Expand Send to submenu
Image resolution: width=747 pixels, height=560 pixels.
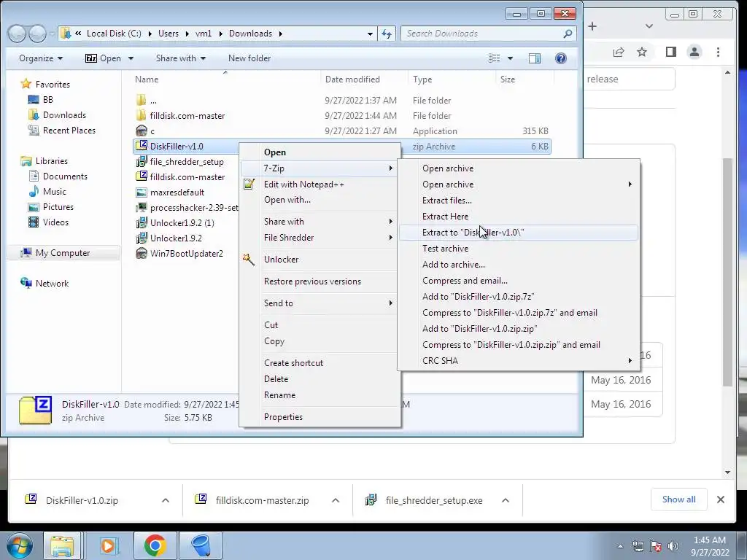(x=320, y=303)
